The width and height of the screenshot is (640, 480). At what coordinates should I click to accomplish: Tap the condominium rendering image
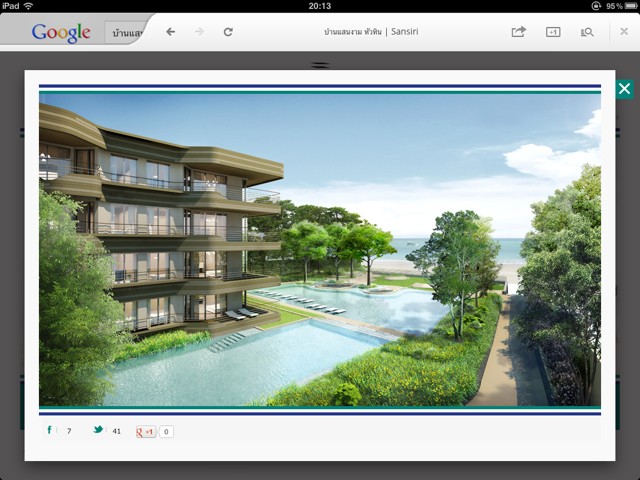[x=320, y=248]
